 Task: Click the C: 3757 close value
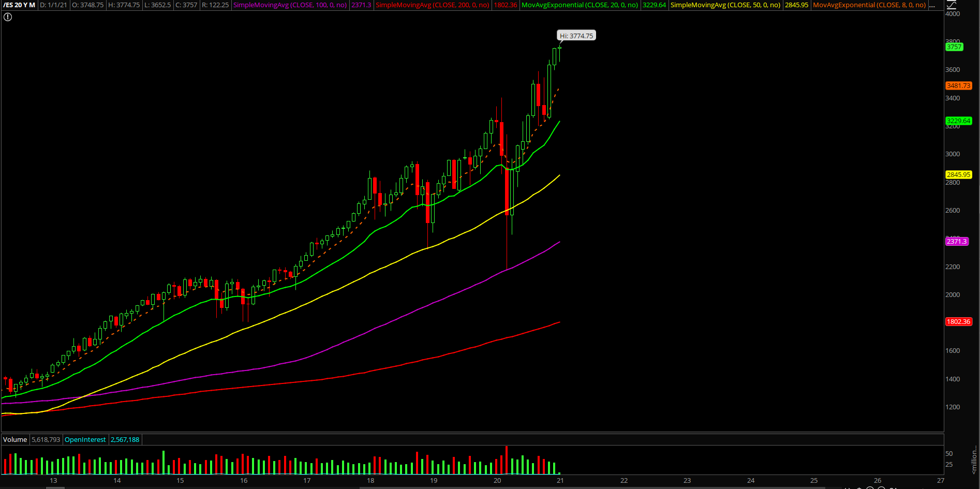point(186,5)
